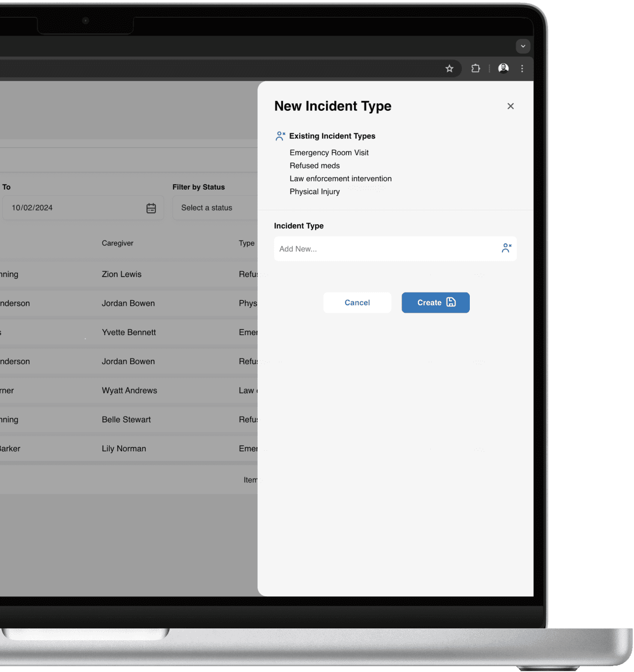Select Emergency Room Visit from existing types
Screen dimensions: 634x672
329,152
